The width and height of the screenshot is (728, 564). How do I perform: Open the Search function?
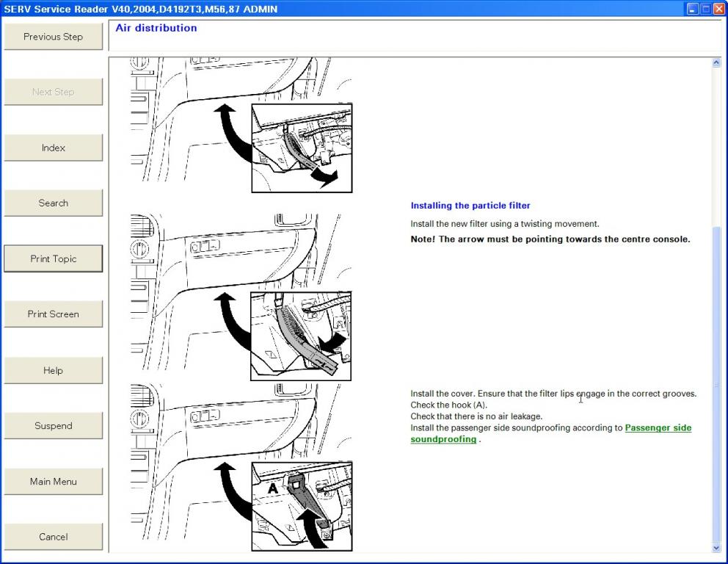pyautogui.click(x=54, y=203)
